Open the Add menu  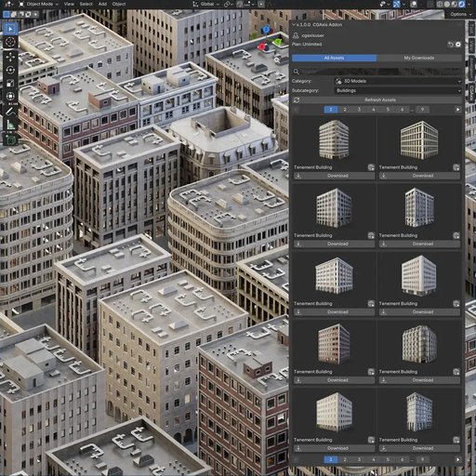[x=102, y=4]
